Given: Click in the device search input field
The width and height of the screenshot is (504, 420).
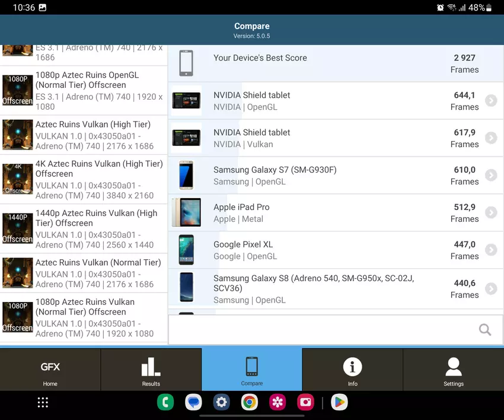Looking at the screenshot, I should pos(320,330).
